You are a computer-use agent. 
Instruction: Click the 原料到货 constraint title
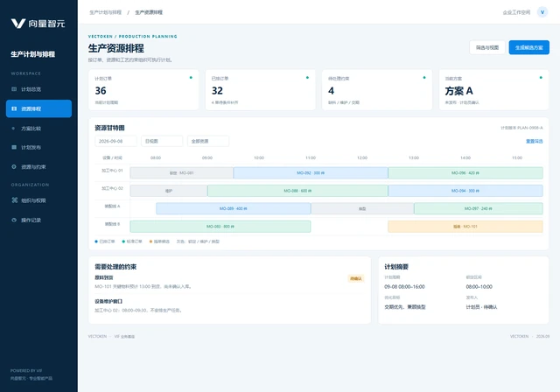point(104,277)
